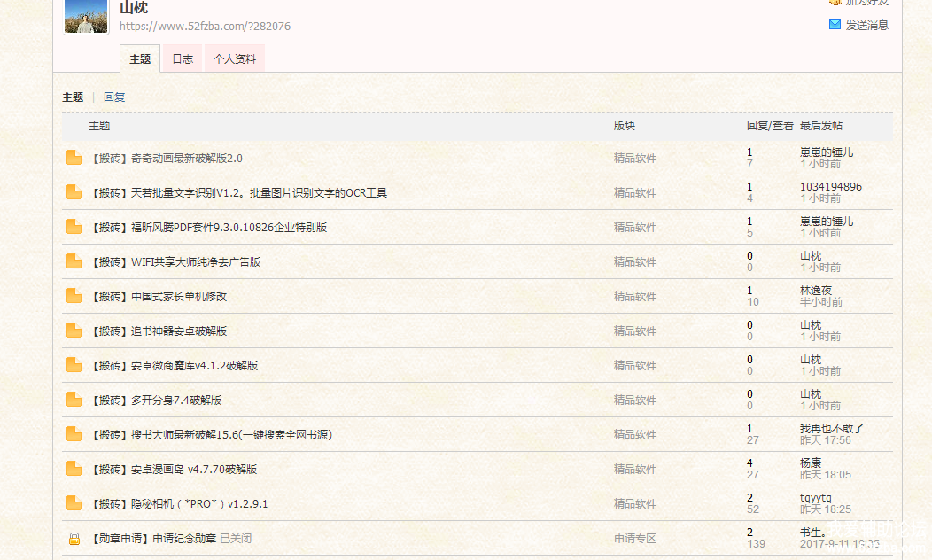
Task: Open the profile URL link with 282076
Action: pos(205,27)
